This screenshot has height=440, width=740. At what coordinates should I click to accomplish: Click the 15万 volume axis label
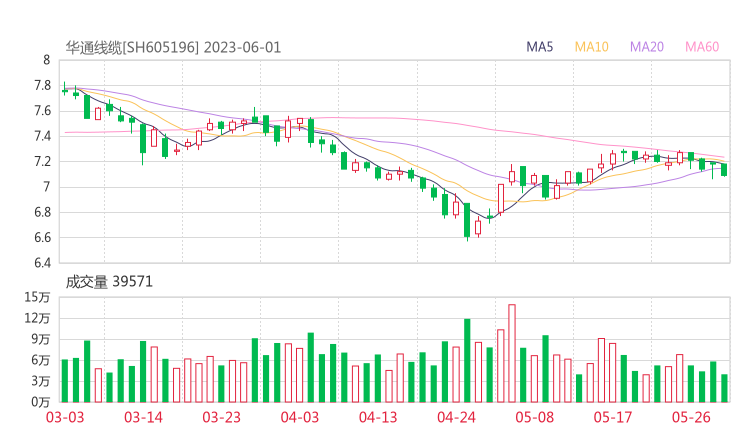37,297
